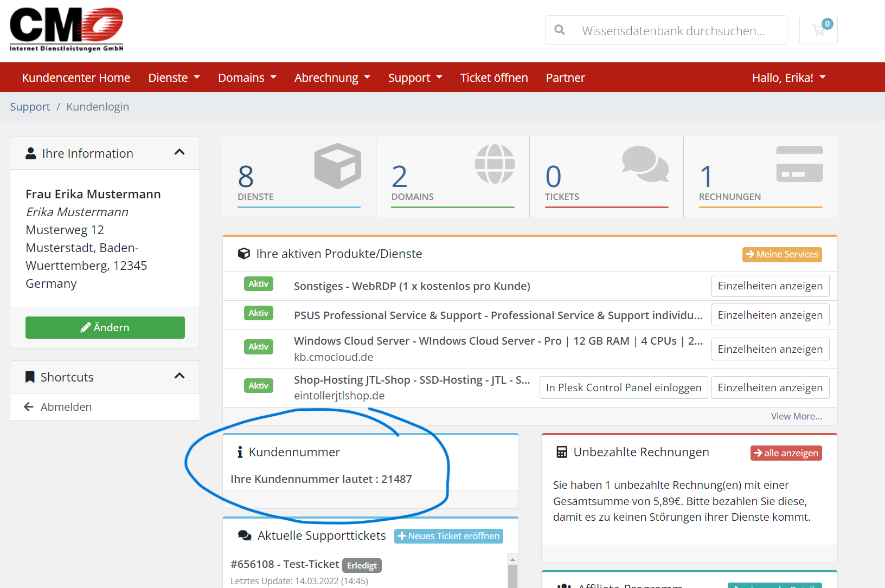885x588 pixels.
Task: Click the speech bubble icon beside Aktuelle Supporttickets
Action: click(243, 535)
